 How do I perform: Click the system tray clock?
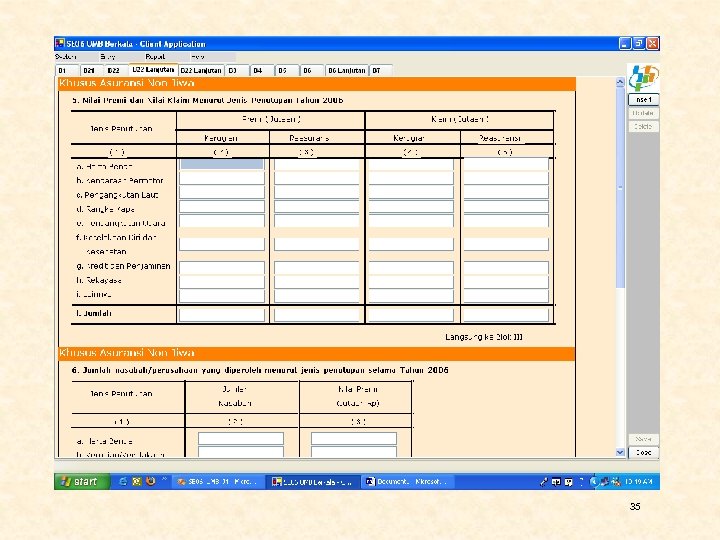[x=639, y=482]
